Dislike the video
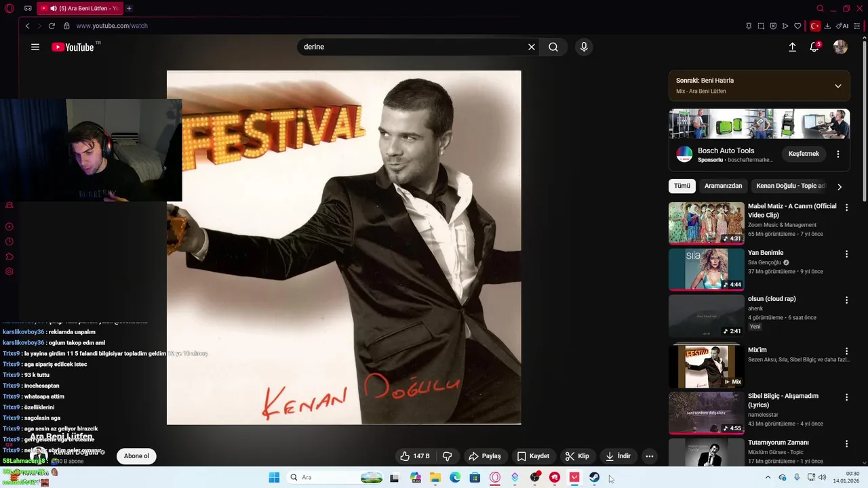The width and height of the screenshot is (868, 488). 447,456
